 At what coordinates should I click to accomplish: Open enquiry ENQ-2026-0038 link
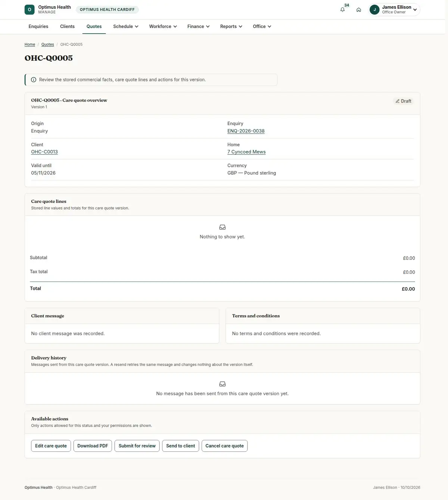point(246,131)
